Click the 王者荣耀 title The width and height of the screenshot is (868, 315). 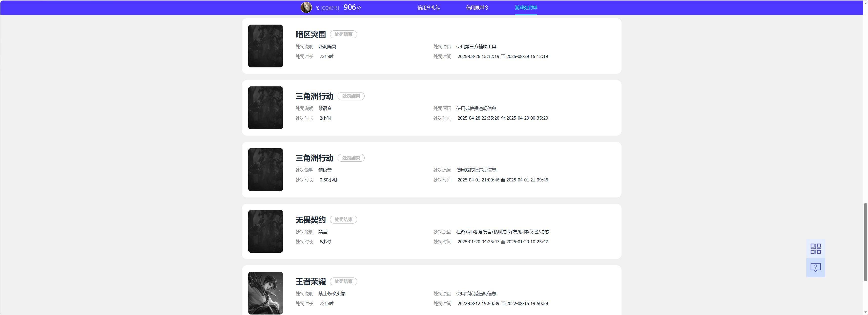pyautogui.click(x=310, y=282)
